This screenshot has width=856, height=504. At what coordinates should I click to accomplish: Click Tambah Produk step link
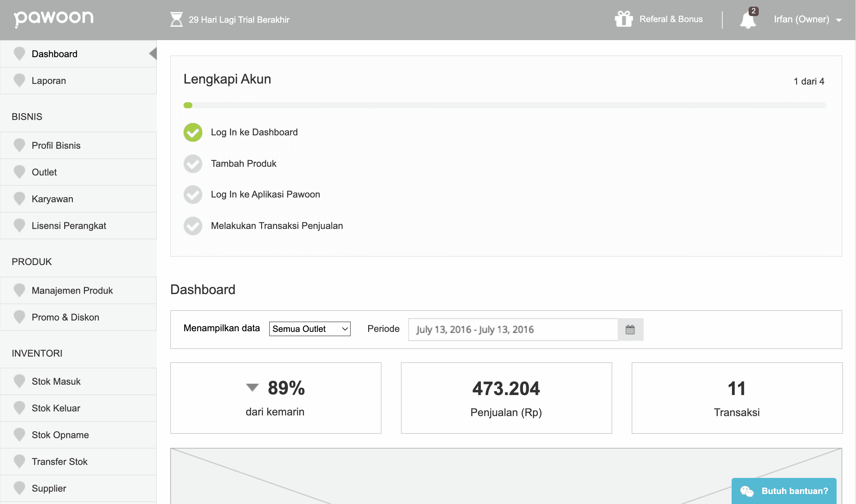[243, 164]
